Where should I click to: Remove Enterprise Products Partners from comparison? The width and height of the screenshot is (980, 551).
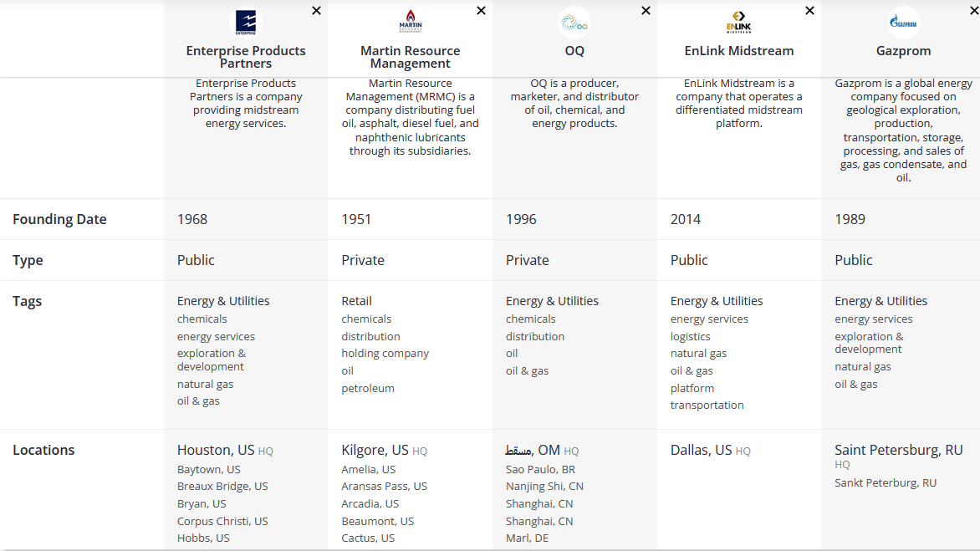pos(316,11)
